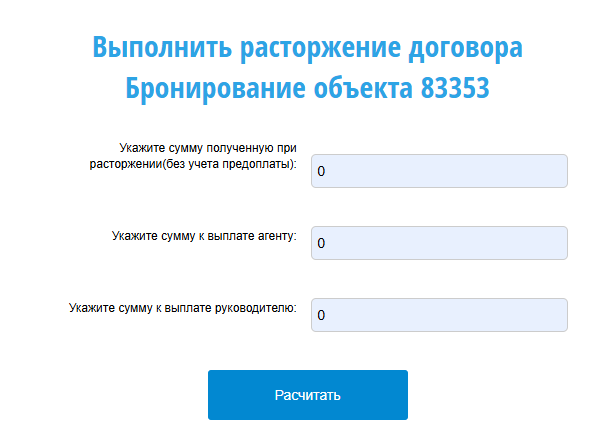Click the 'Укажите сумму к выплате агенту' label
The image size is (612, 443).
pos(204,236)
